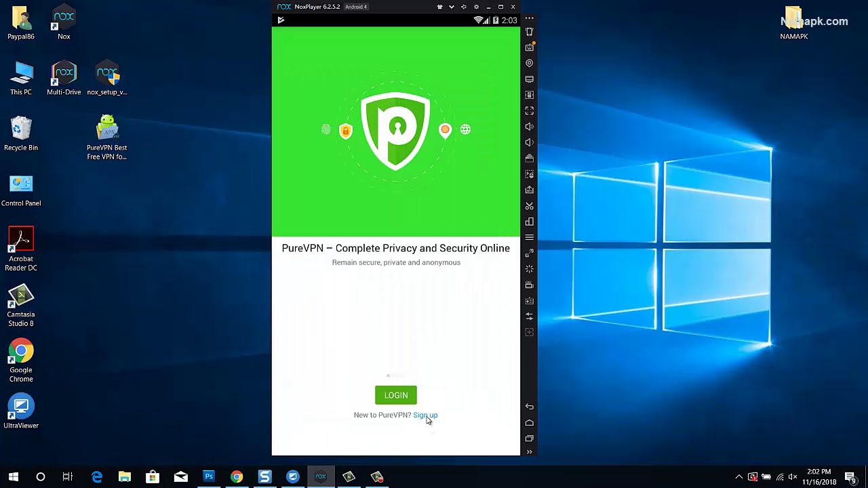This screenshot has height=488, width=868.
Task: Go to Android Home via sidebar icon
Action: pyautogui.click(x=530, y=423)
